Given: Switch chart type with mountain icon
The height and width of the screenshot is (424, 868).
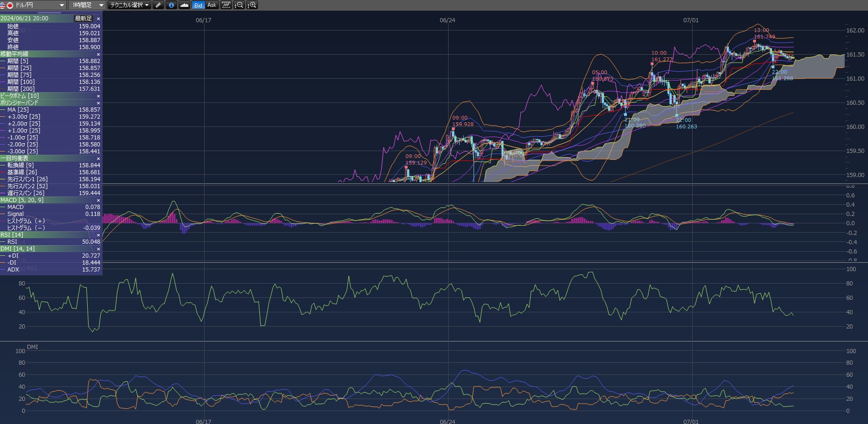Looking at the screenshot, I should click(184, 5).
